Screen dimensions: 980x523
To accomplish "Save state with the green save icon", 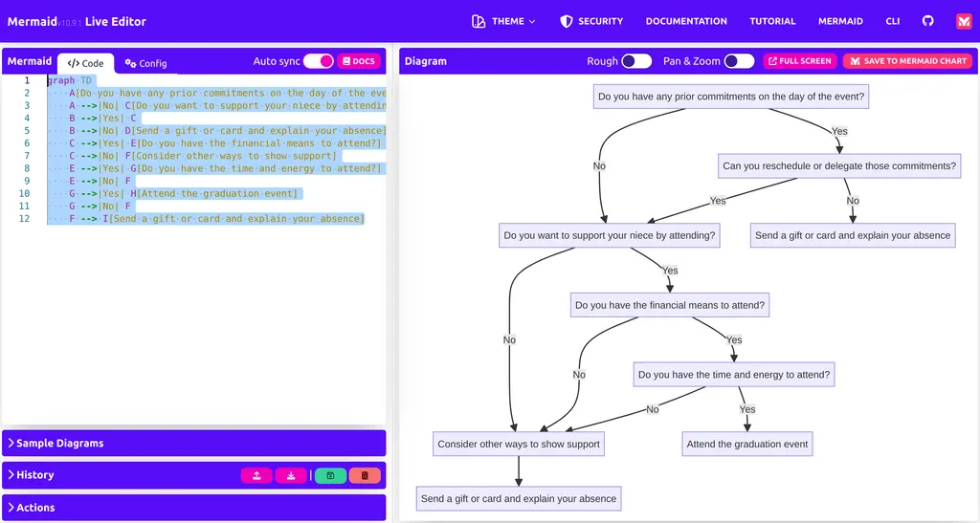I will coord(330,475).
